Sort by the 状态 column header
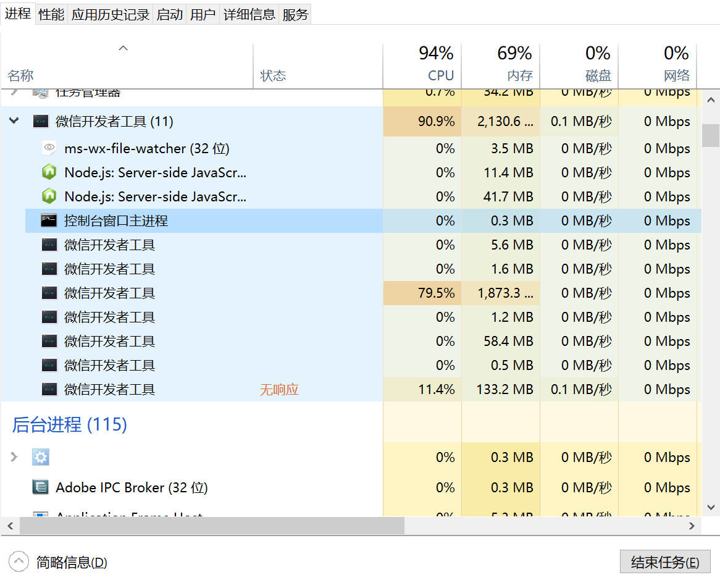The image size is (720, 588). pyautogui.click(x=318, y=65)
